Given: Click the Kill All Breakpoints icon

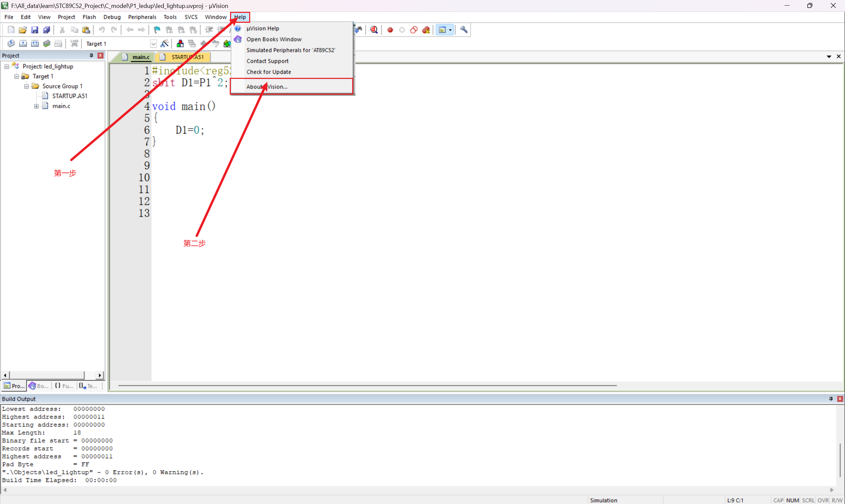Looking at the screenshot, I should point(426,30).
